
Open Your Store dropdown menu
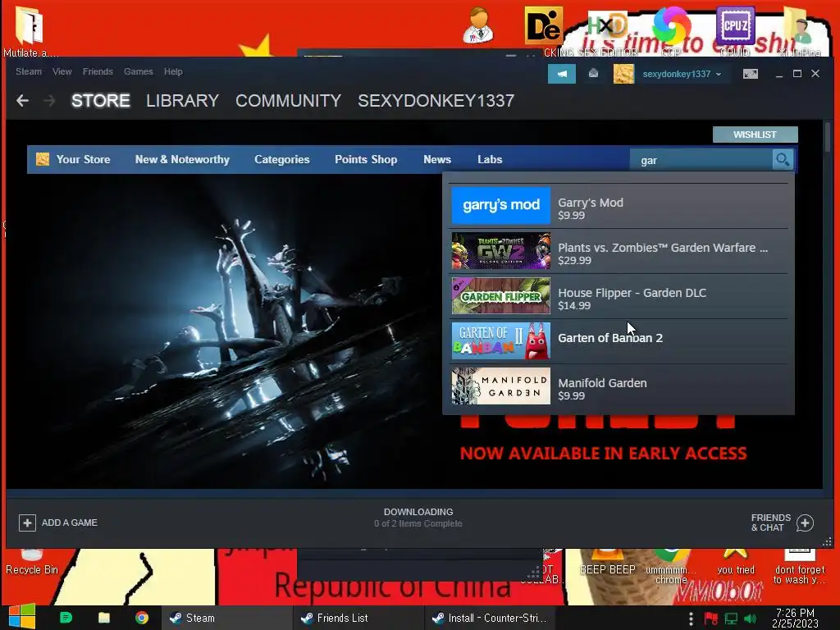[83, 159]
